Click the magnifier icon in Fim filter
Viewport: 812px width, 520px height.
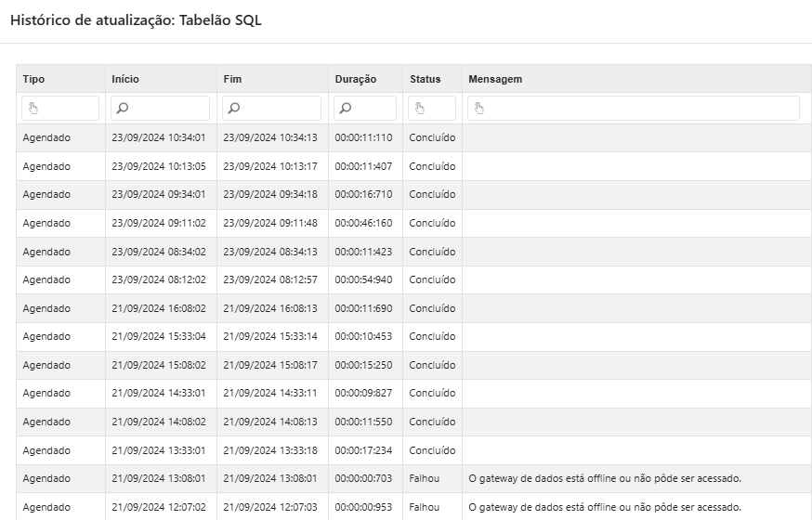(x=234, y=109)
